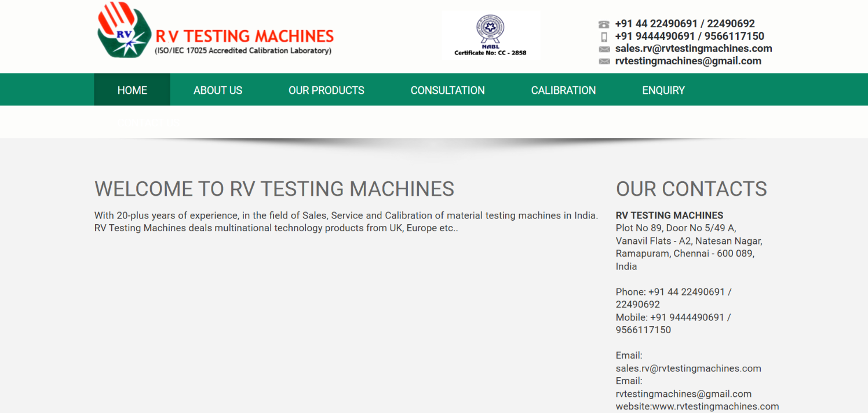This screenshot has height=413, width=868.
Task: Go to the HOME menu item
Action: 132,90
